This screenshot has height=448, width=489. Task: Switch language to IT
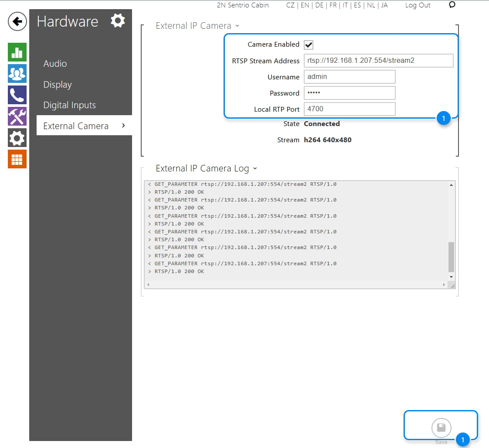[345, 5]
